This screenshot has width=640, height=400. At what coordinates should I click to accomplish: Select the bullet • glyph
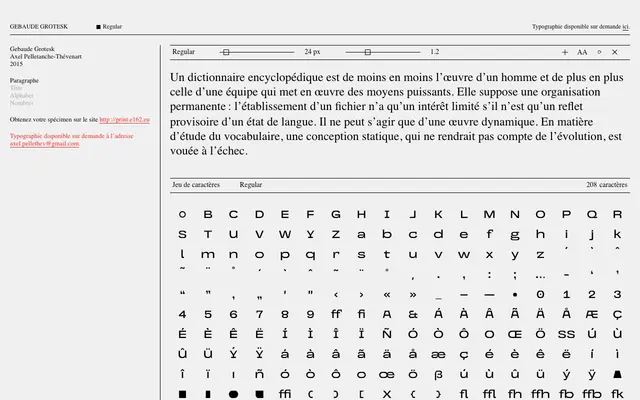coord(515,295)
